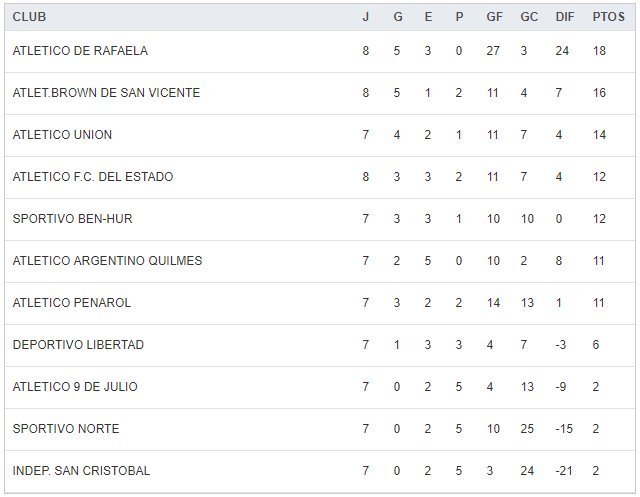Click the GC column header

[529, 17]
